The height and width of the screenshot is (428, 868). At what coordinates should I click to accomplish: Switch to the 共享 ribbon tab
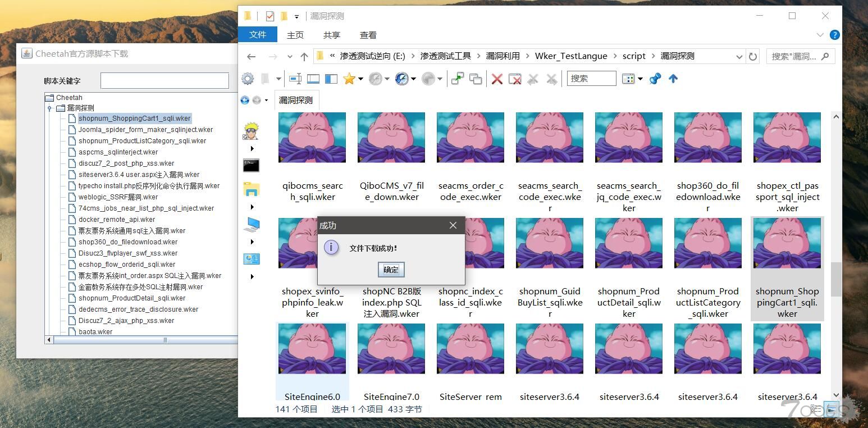[x=332, y=35]
